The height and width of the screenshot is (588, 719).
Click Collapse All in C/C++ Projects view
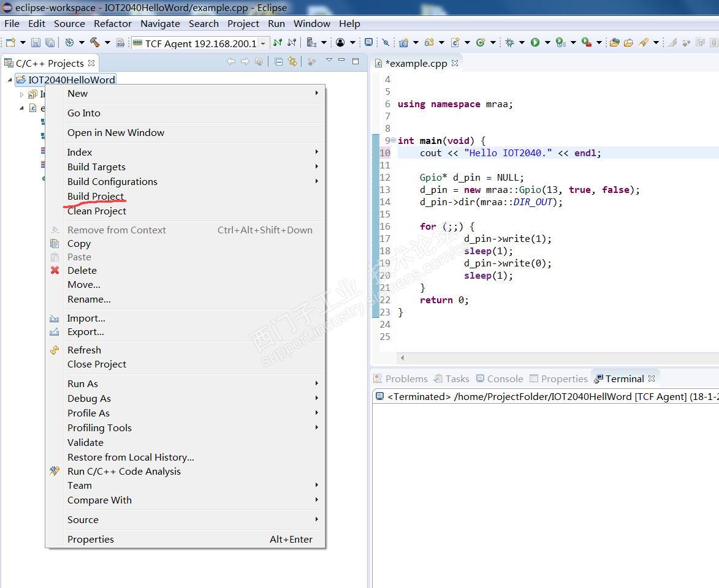coord(279,62)
